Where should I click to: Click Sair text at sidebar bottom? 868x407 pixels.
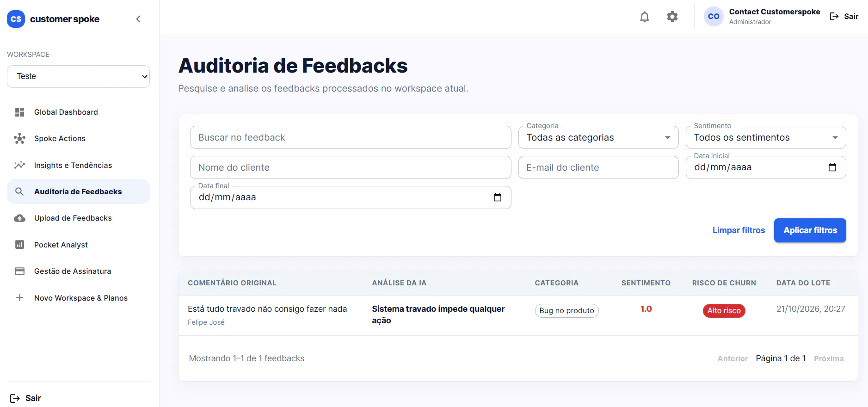[33, 398]
